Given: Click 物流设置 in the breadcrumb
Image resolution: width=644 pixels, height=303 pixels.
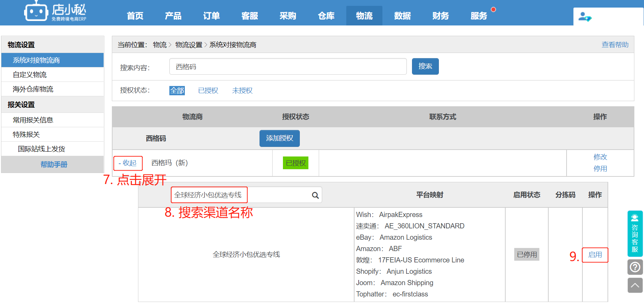Looking at the screenshot, I should [x=189, y=45].
